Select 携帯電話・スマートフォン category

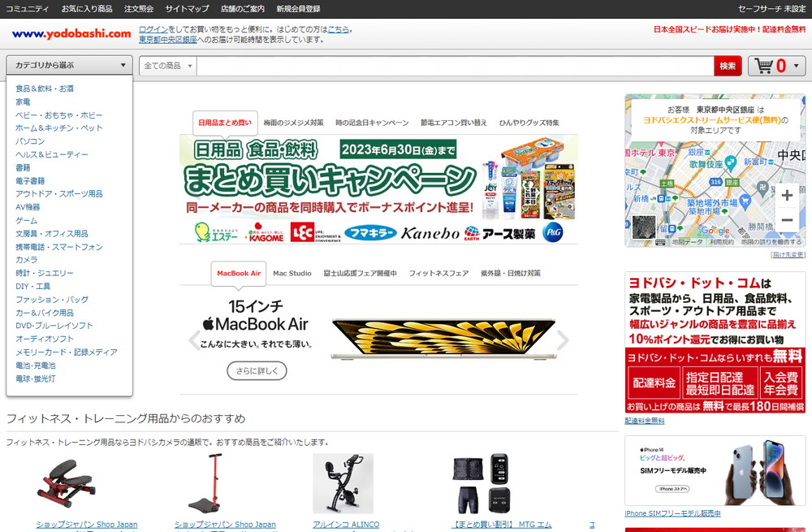tap(59, 247)
